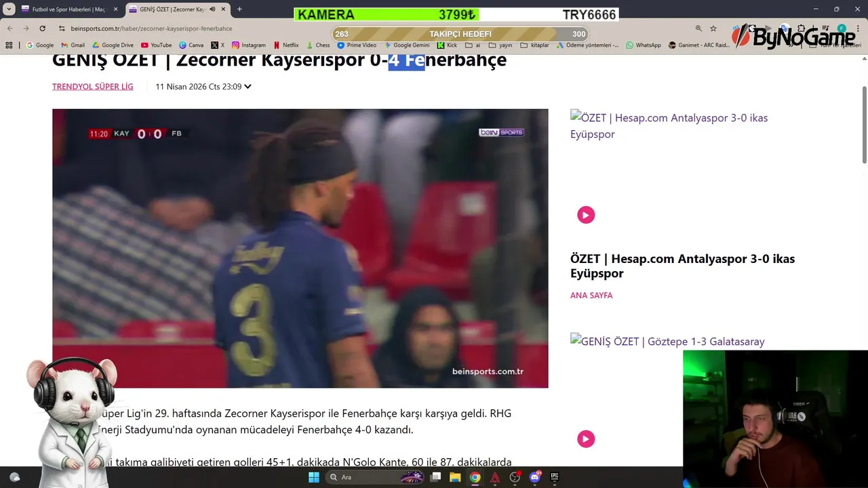Viewport: 868px width, 488px height.
Task: Open the YouTube bookmark
Action: (x=156, y=45)
